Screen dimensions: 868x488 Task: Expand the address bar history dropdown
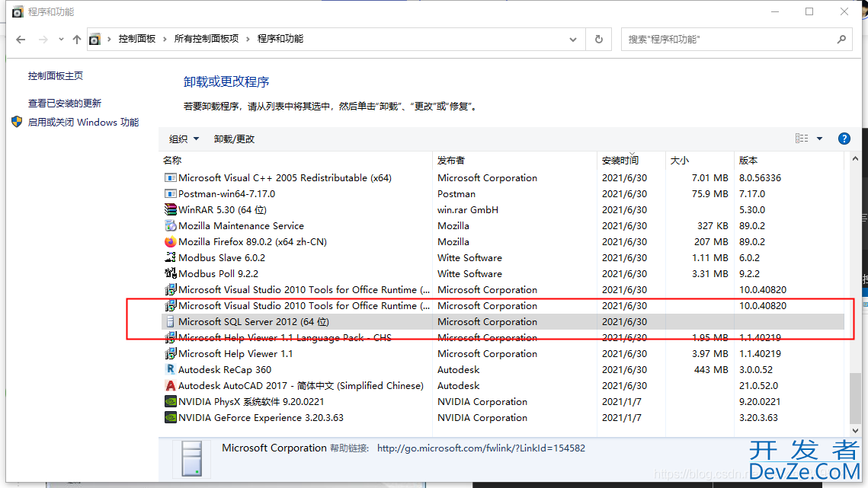[x=573, y=40]
